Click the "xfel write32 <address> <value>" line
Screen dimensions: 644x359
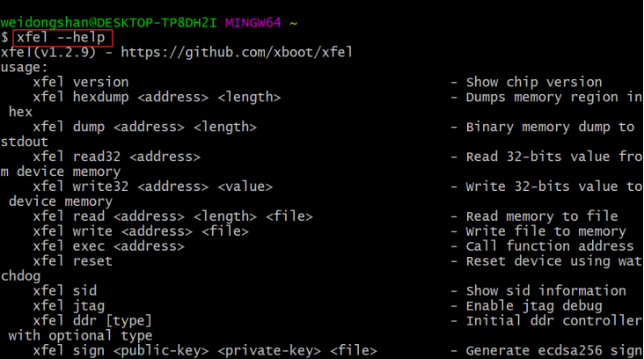[x=153, y=187]
